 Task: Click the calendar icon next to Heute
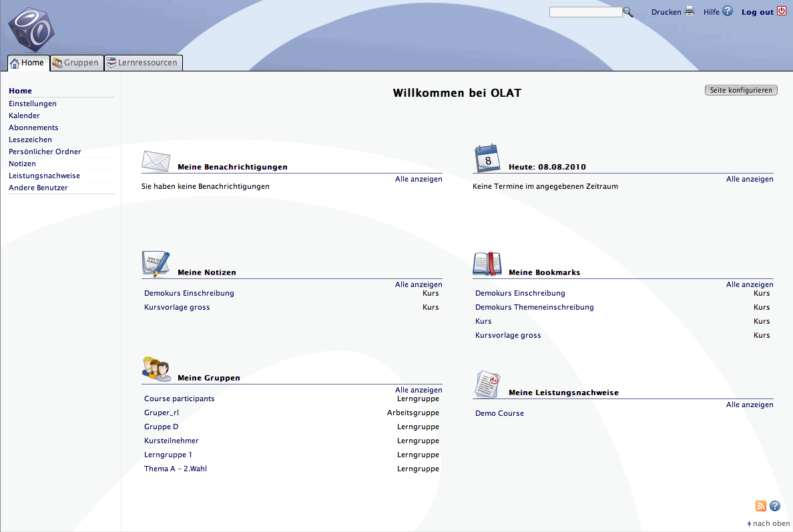487,159
